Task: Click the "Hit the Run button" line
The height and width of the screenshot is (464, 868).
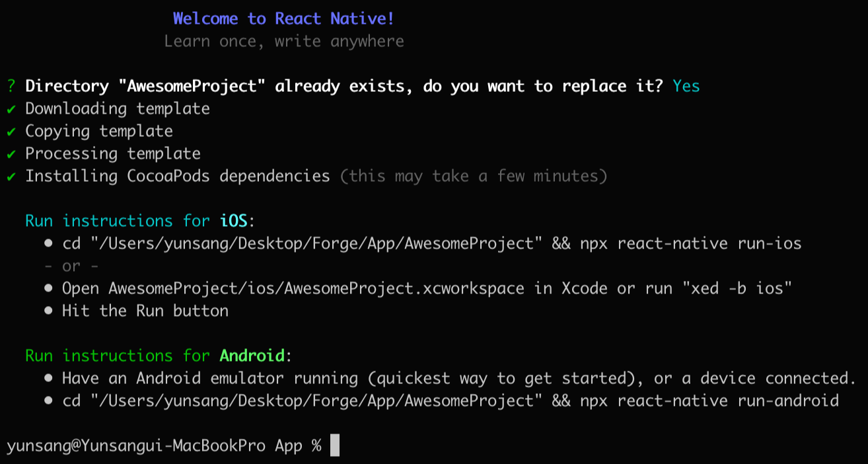Action: [x=136, y=311]
